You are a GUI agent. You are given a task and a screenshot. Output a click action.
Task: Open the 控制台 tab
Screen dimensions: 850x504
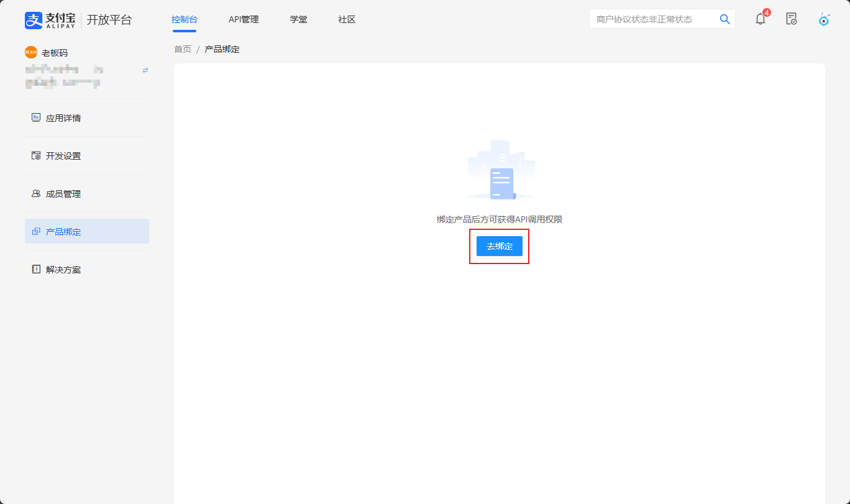pyautogui.click(x=184, y=20)
